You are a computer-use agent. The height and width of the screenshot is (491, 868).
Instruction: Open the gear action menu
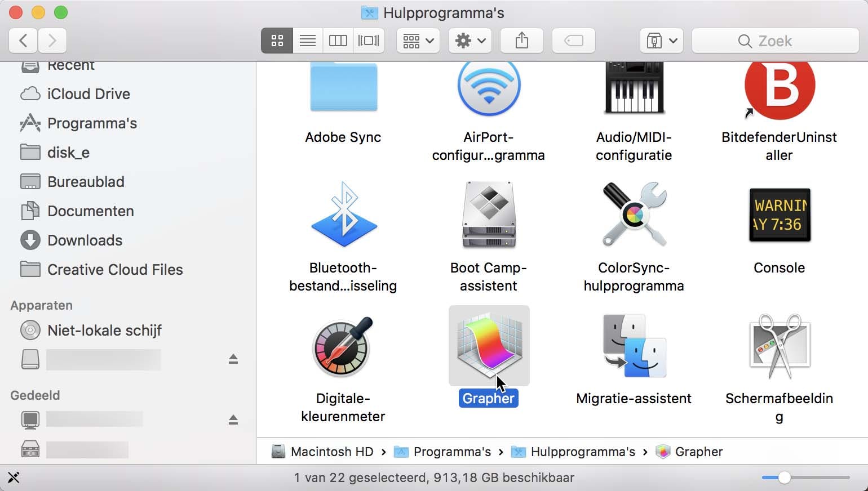(x=470, y=41)
